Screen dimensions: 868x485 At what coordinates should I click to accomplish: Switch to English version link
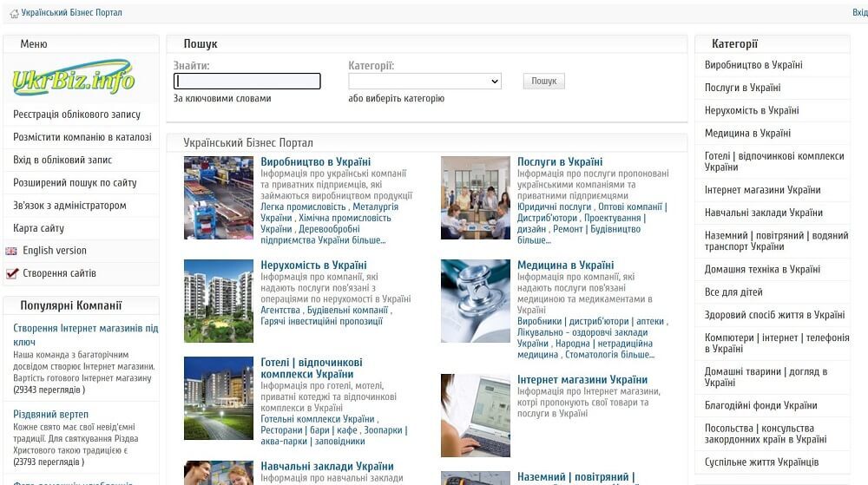click(54, 251)
